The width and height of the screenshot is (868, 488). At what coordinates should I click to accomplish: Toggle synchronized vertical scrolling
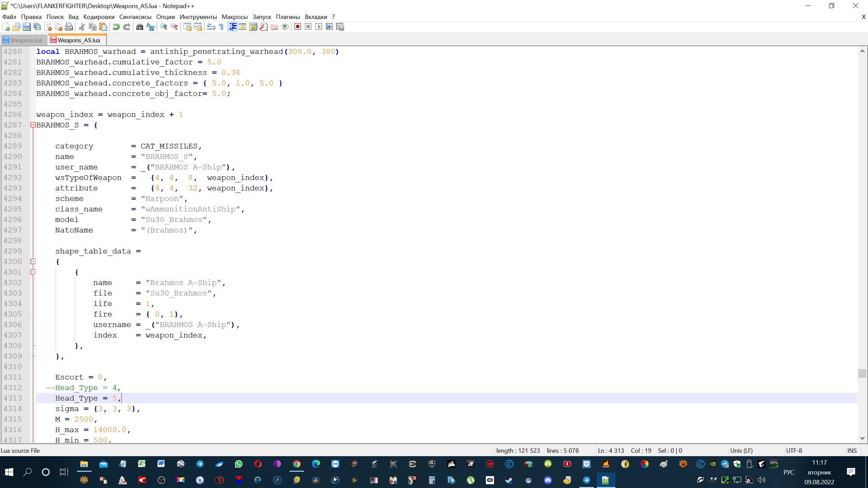click(187, 27)
